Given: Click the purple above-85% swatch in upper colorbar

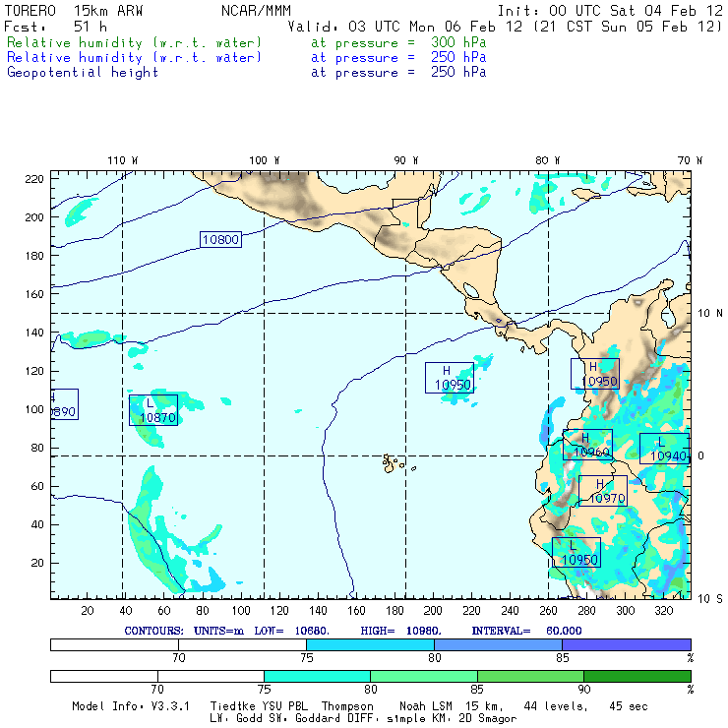Looking at the screenshot, I should [x=627, y=644].
